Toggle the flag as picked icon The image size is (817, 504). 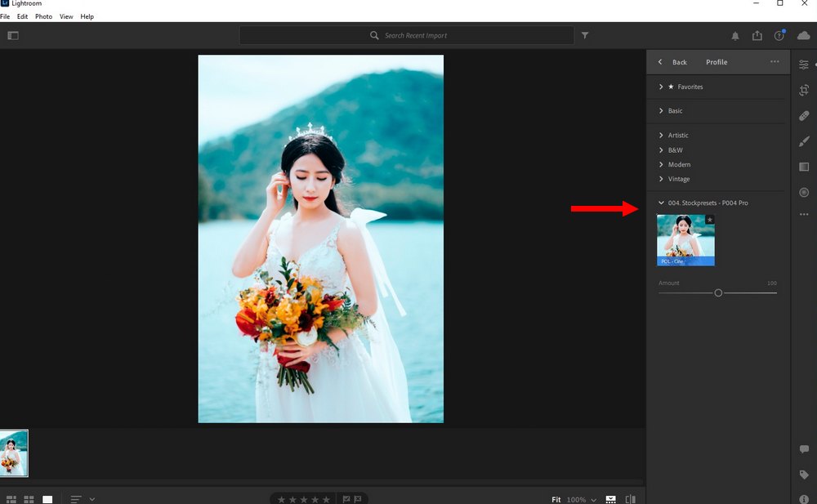pos(346,499)
